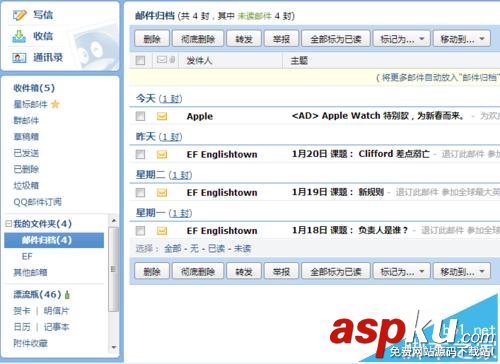Open the Apple Watch 特别款 email subject

click(378, 116)
